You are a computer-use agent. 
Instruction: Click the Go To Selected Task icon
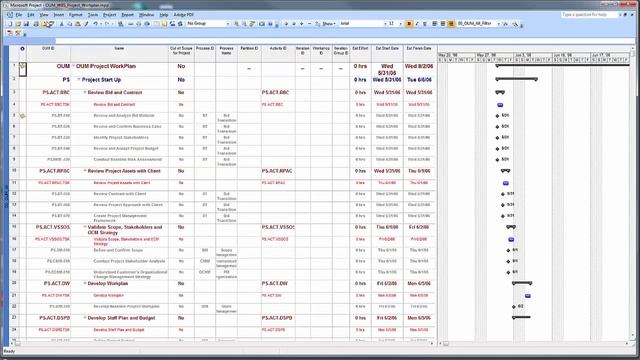(252, 24)
